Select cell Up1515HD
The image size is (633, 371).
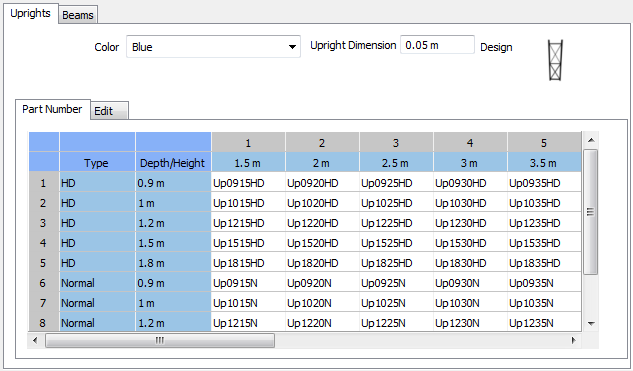[x=248, y=242]
